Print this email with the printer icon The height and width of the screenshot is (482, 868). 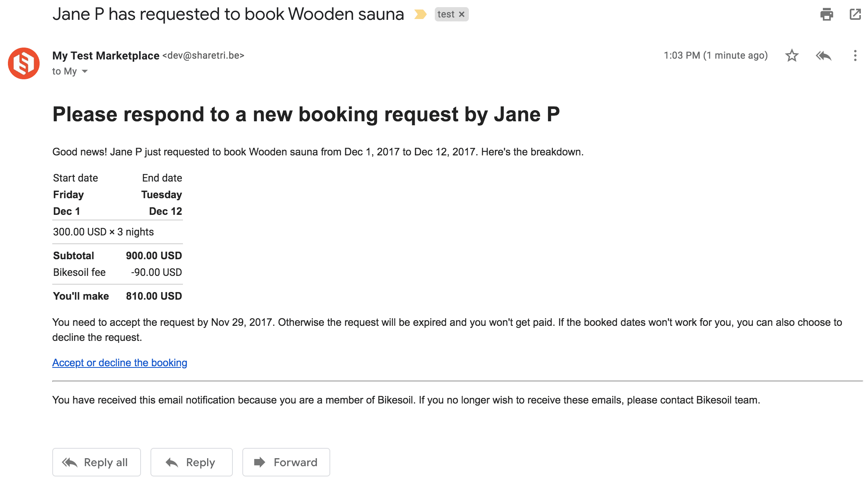[826, 15]
